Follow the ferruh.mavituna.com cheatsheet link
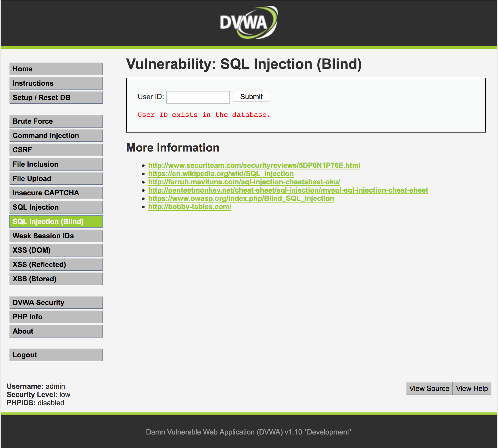The height and width of the screenshot is (448, 498). pos(244,182)
